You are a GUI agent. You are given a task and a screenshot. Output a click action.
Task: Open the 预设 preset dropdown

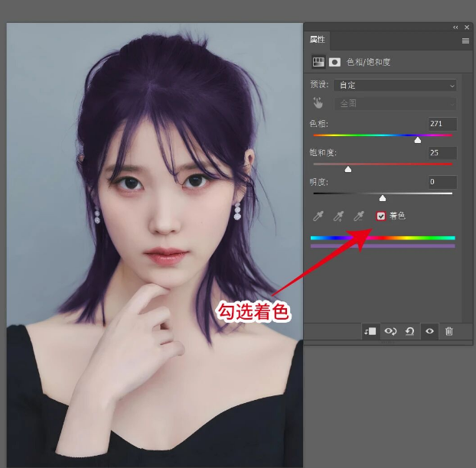point(395,85)
